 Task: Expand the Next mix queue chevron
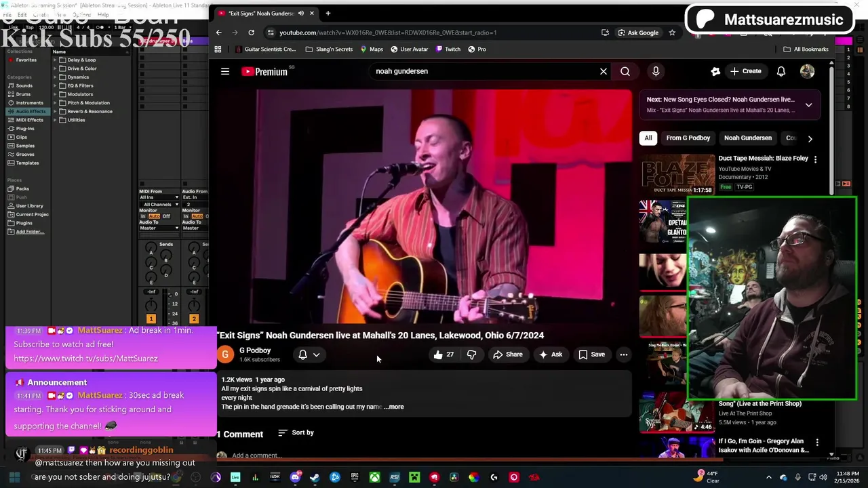coord(808,105)
